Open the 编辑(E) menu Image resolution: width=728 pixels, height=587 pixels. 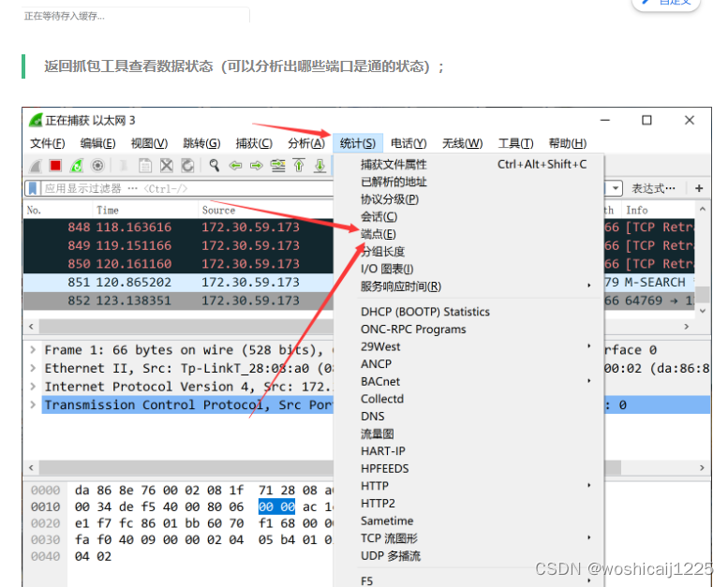(97, 143)
